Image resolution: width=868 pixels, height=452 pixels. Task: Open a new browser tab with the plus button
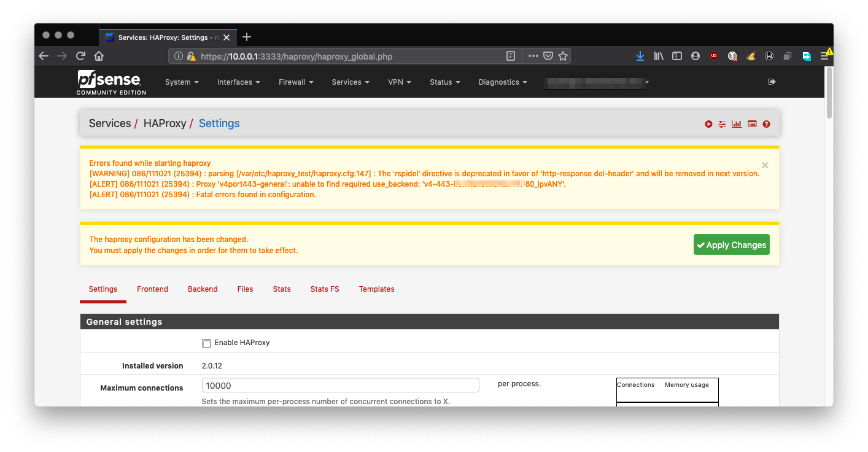pos(247,37)
